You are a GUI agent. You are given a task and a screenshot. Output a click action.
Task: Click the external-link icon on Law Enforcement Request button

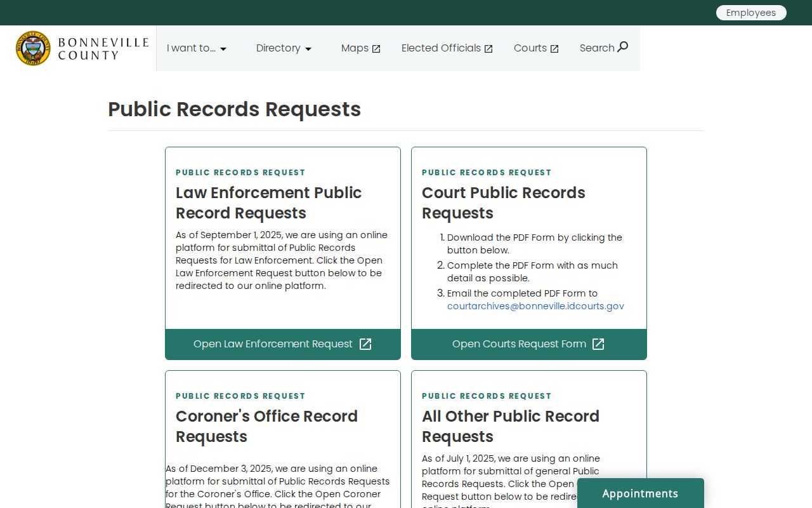click(365, 344)
